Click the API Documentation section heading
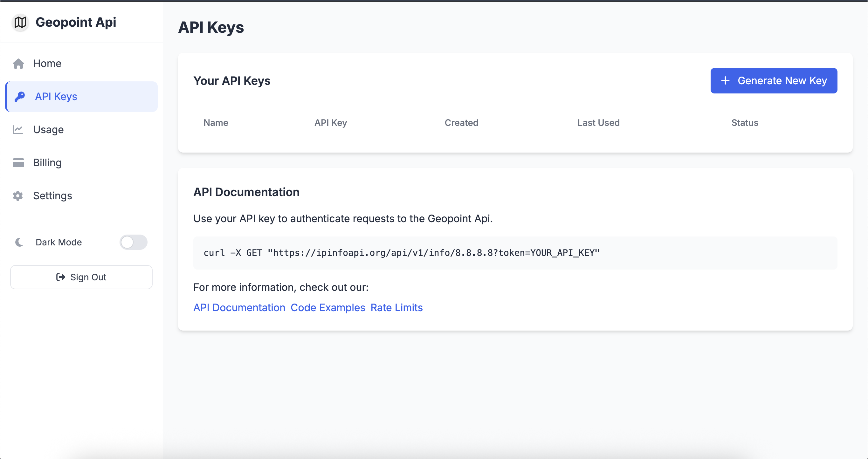 [246, 192]
